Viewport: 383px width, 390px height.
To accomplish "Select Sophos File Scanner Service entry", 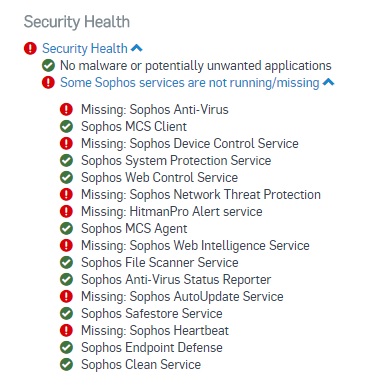I will pyautogui.click(x=160, y=262).
